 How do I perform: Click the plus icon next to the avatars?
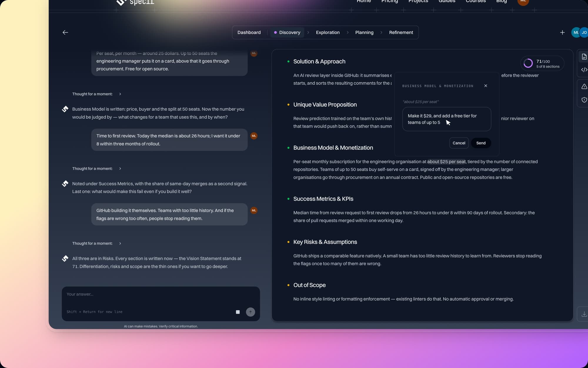click(x=562, y=32)
